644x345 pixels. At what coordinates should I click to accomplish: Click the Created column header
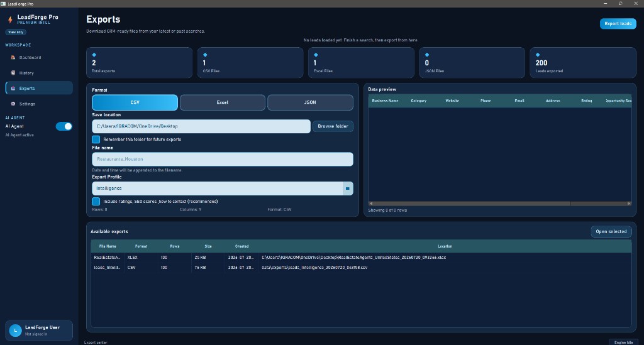tap(242, 246)
